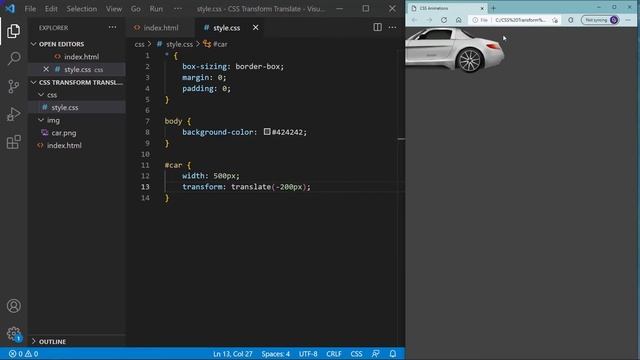Click Ln 13, Col 27 status entry
Screen dimensions: 640x360
click(233, 354)
